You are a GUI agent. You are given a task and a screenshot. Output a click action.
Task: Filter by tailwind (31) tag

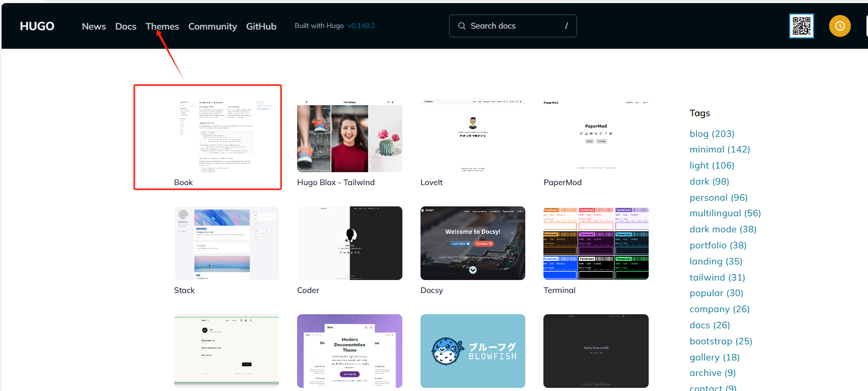[x=718, y=277]
